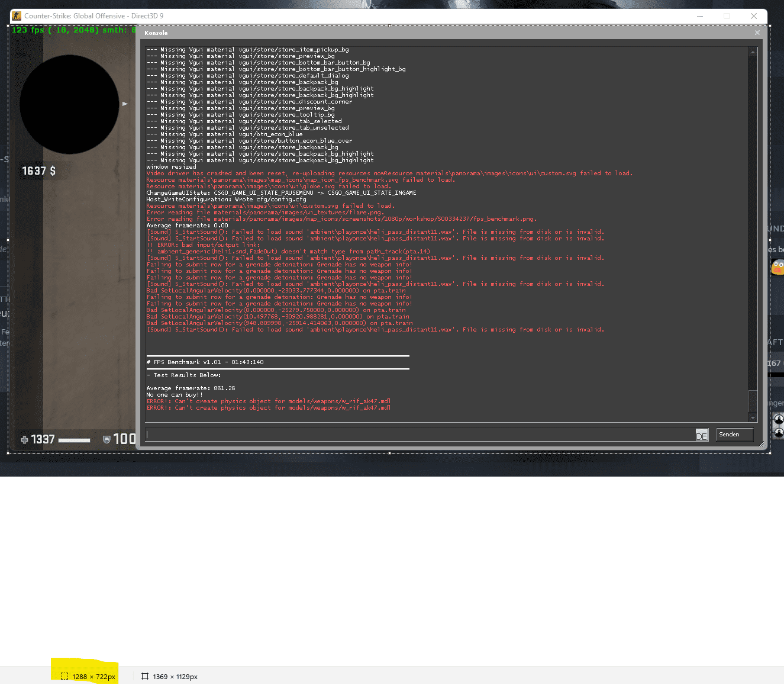
Task: Click the Konsole resize grip corner
Action: [x=762, y=444]
